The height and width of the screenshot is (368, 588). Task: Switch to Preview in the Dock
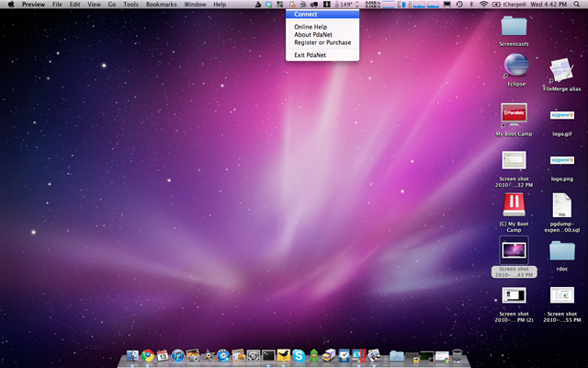374,355
